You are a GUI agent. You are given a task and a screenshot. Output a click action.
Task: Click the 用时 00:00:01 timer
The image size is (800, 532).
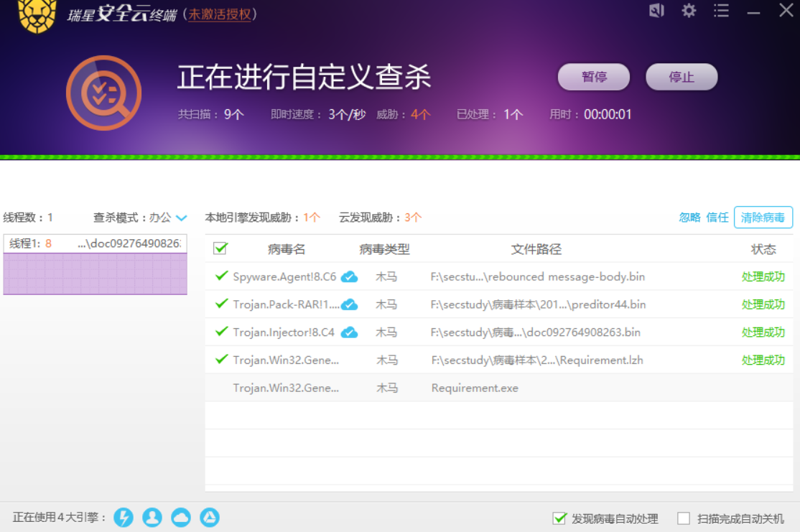[x=590, y=115]
